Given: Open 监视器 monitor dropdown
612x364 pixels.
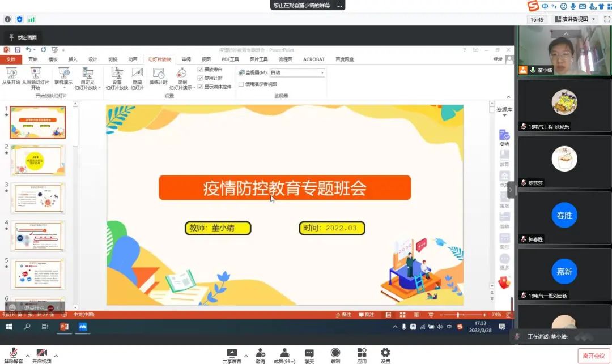Looking at the screenshot, I should point(322,72).
